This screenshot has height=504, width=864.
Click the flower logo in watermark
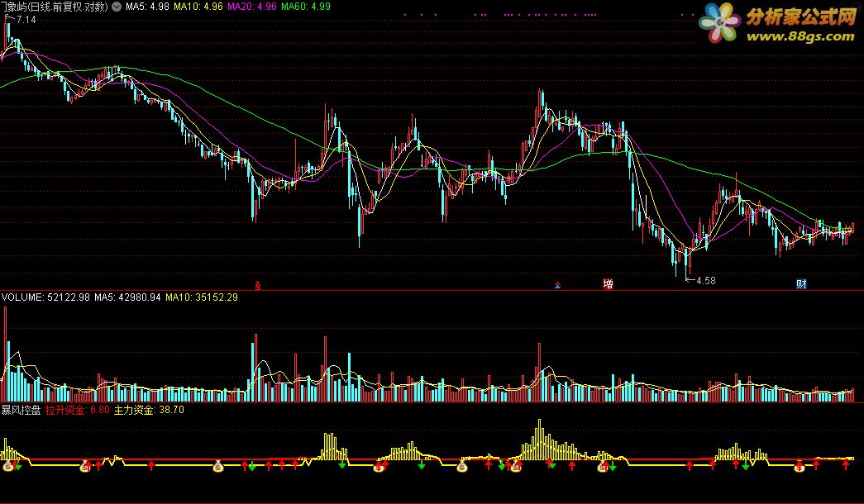(x=719, y=22)
